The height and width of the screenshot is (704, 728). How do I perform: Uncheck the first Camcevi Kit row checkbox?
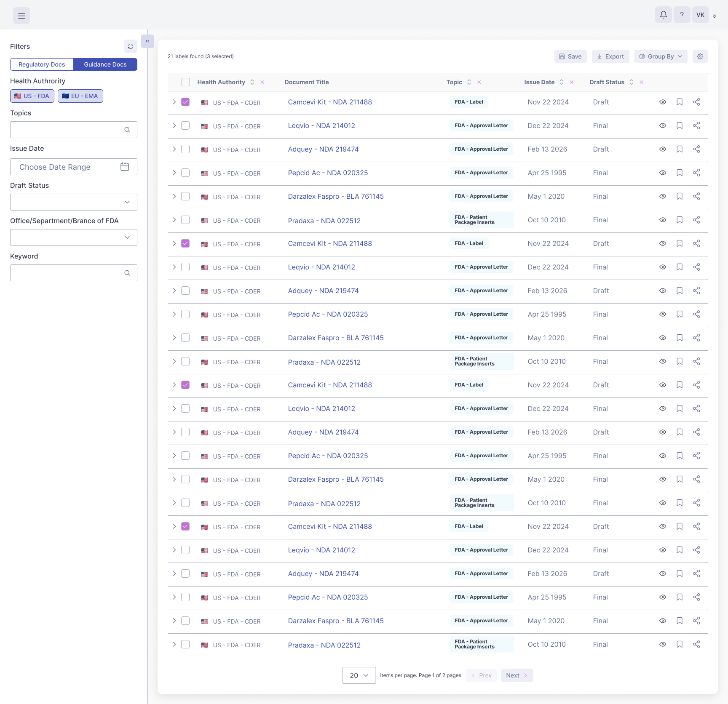click(x=185, y=102)
